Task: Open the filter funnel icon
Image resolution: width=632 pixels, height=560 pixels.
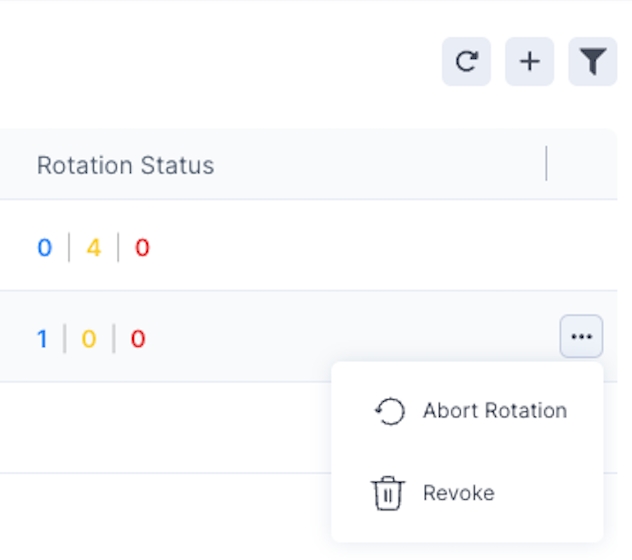Action: (x=593, y=62)
